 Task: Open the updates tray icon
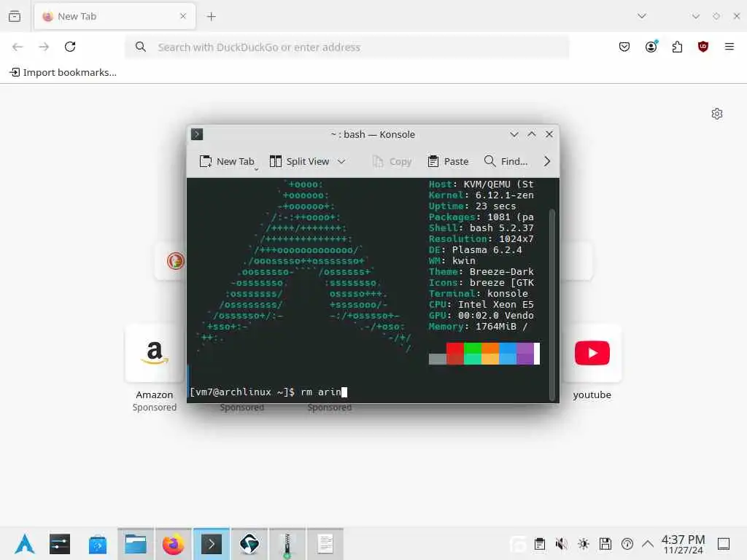[x=627, y=544]
